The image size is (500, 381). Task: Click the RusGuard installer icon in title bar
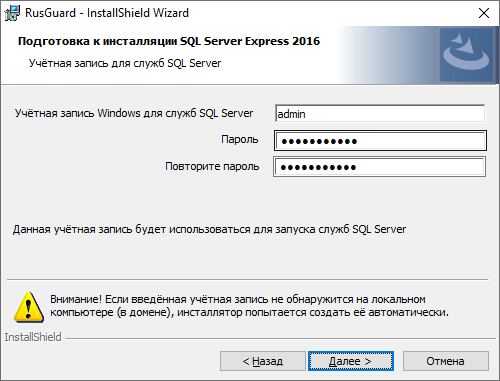12,13
